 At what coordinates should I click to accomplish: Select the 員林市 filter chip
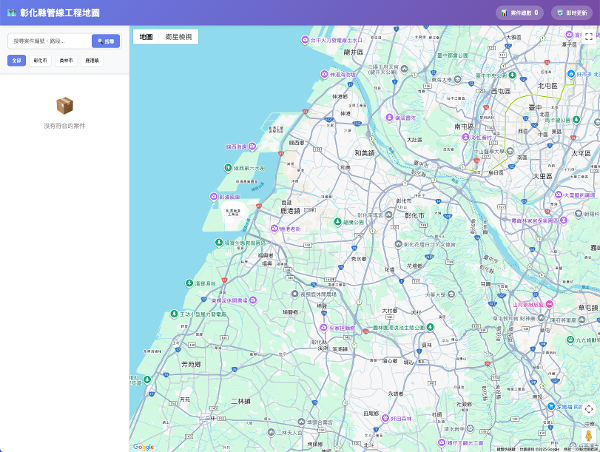[x=66, y=60]
